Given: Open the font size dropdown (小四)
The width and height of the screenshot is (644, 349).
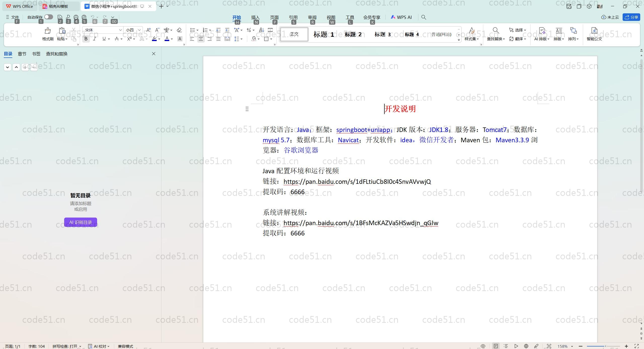Looking at the screenshot, I should click(139, 30).
